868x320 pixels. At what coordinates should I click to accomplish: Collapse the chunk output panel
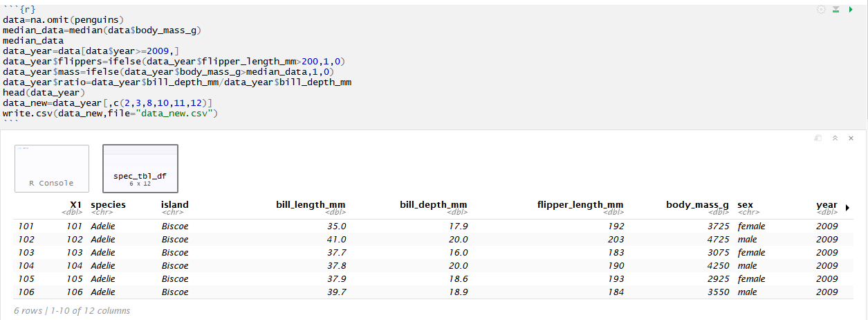pyautogui.click(x=835, y=138)
